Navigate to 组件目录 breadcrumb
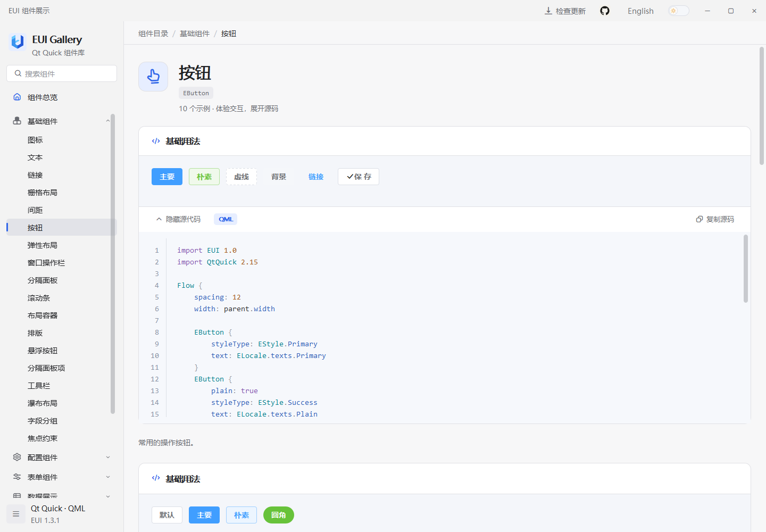 [x=153, y=34]
